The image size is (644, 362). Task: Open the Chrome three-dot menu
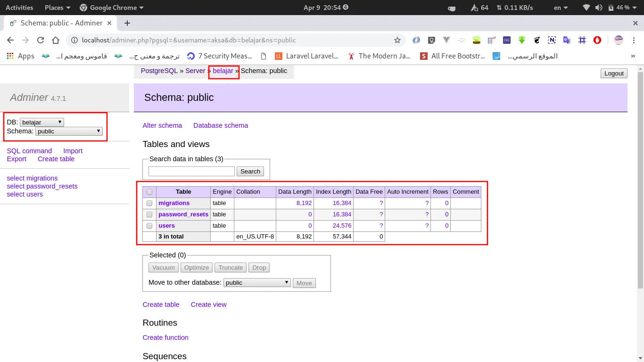tap(634, 40)
